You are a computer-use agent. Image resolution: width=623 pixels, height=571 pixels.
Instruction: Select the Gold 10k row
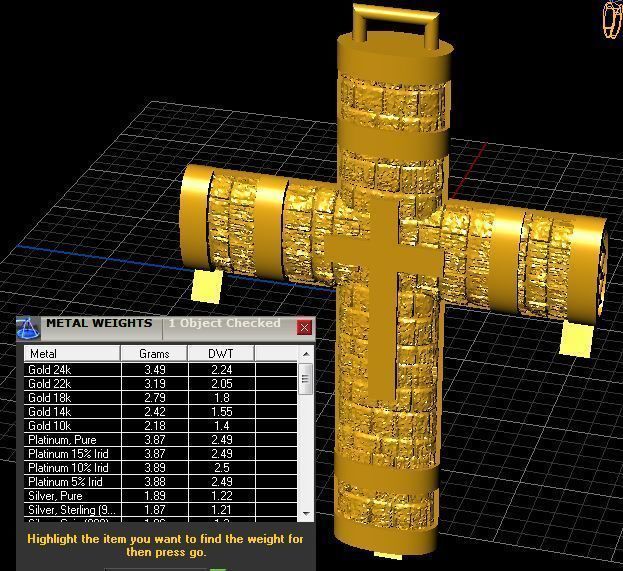(161, 426)
